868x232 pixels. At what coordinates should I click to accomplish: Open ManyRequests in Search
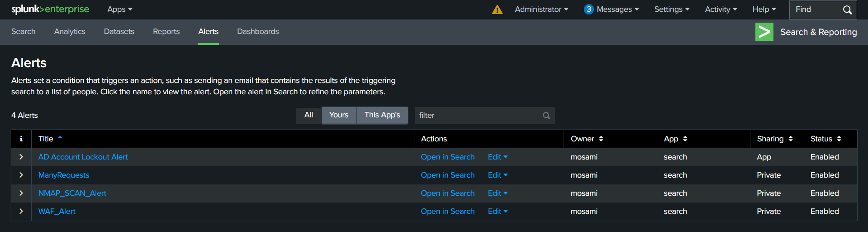click(x=448, y=175)
